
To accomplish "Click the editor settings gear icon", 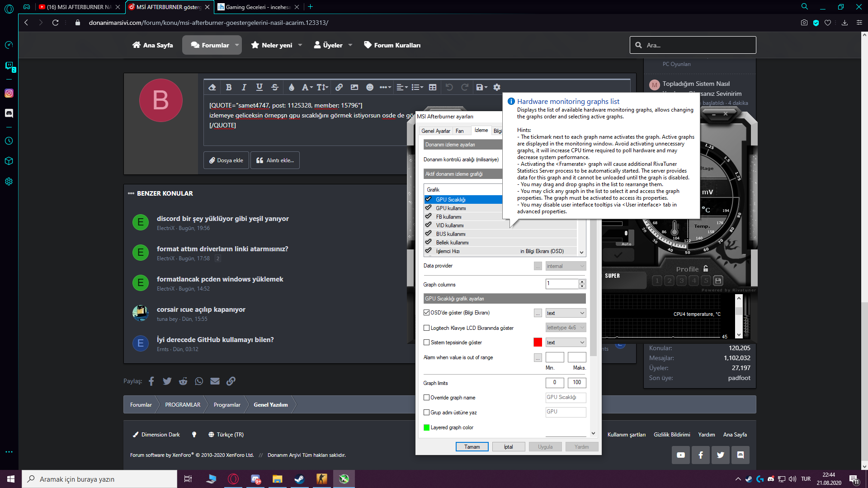I will 497,87.
